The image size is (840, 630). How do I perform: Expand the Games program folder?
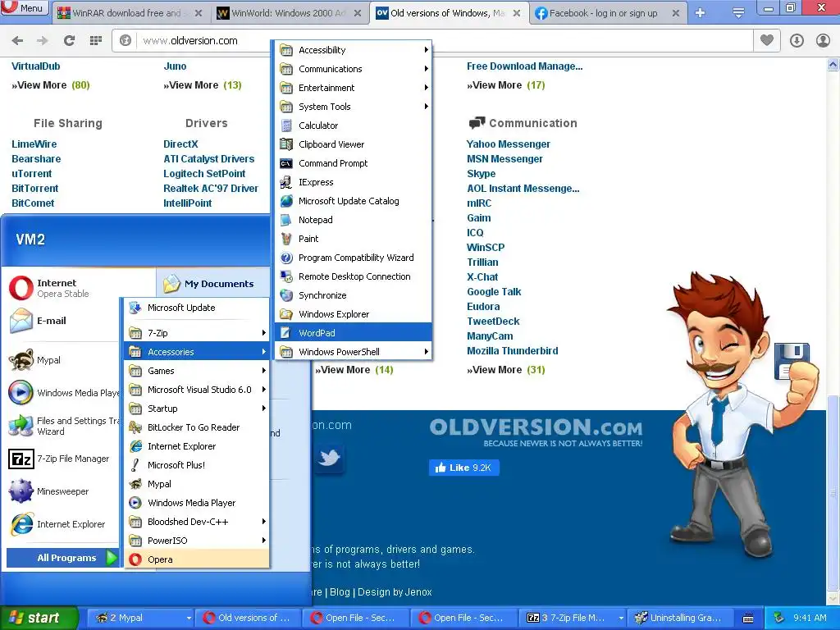tap(197, 371)
